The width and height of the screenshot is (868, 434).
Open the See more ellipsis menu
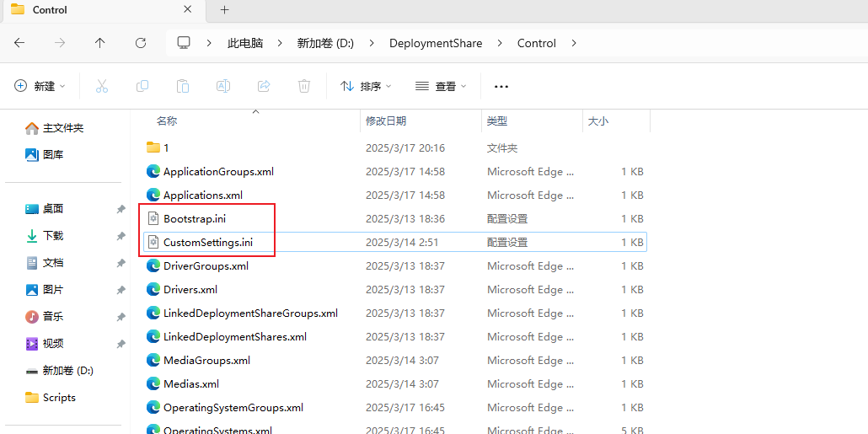(501, 86)
